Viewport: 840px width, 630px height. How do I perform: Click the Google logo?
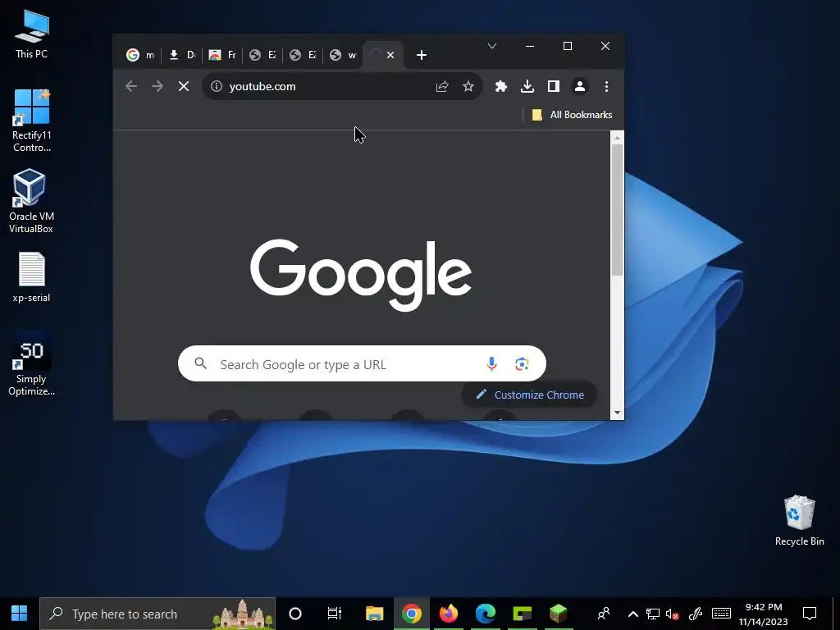click(361, 275)
